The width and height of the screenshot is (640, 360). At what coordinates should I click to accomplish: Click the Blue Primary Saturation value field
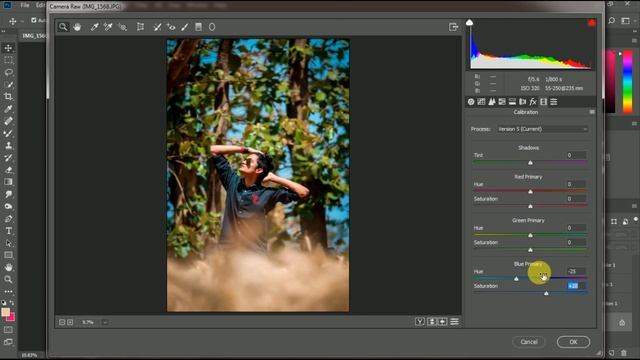(x=576, y=286)
